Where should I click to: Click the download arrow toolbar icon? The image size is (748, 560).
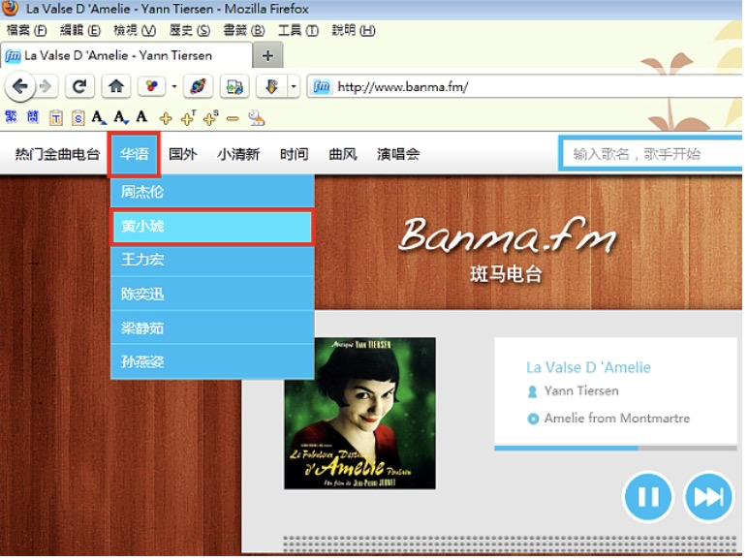(x=271, y=87)
